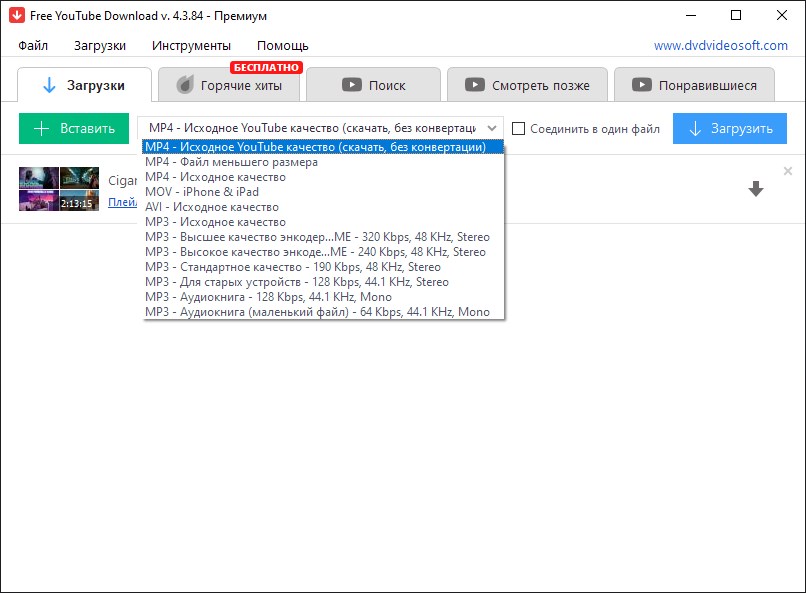Click the blue arrow icon on Загрузки tab

coord(49,85)
